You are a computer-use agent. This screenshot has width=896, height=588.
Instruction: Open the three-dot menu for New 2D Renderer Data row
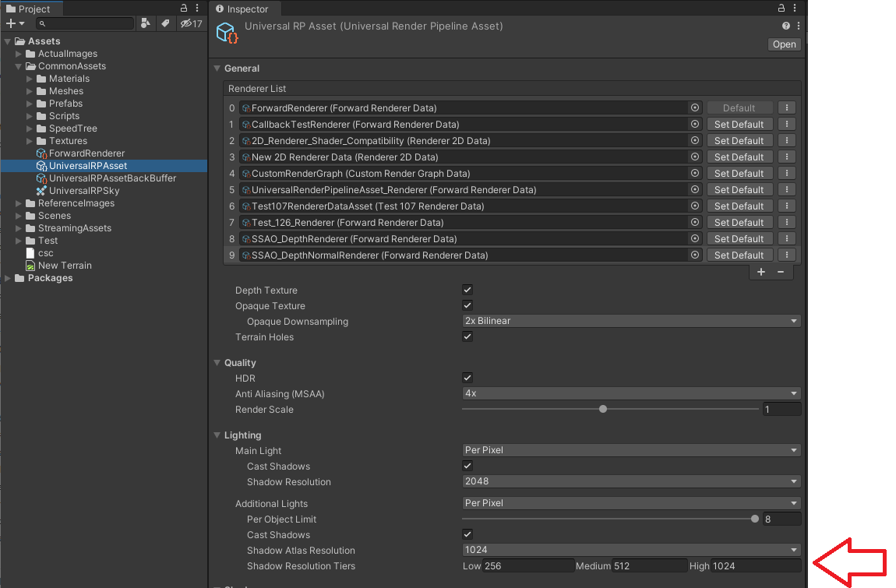coord(787,157)
